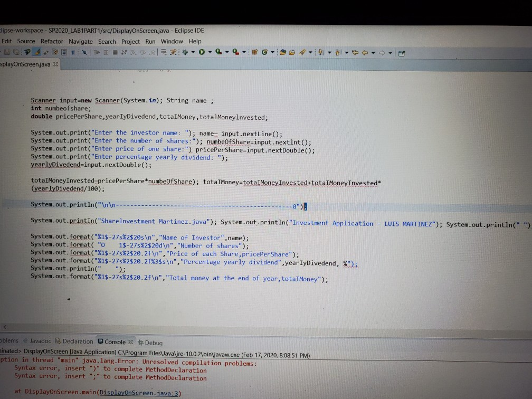Viewport: 532px width, 399px height.
Task: Open New Java Class dropdown arrow
Action: [x=272, y=52]
